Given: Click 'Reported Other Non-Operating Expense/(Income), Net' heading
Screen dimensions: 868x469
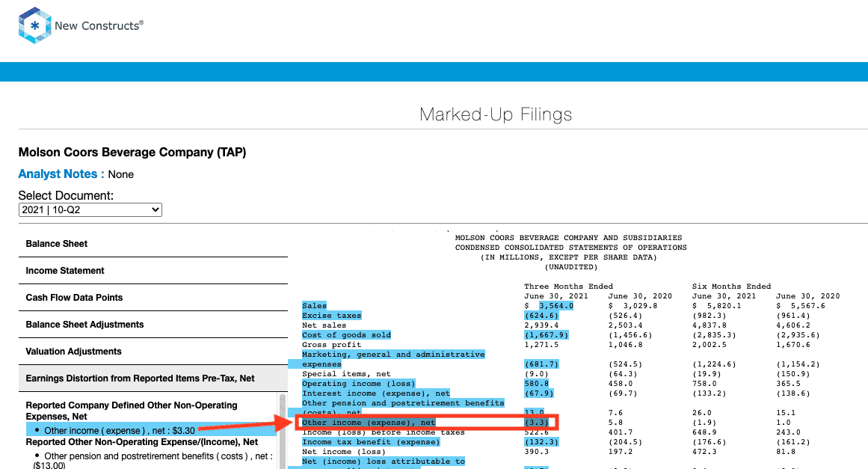Looking at the screenshot, I should 142,442.
